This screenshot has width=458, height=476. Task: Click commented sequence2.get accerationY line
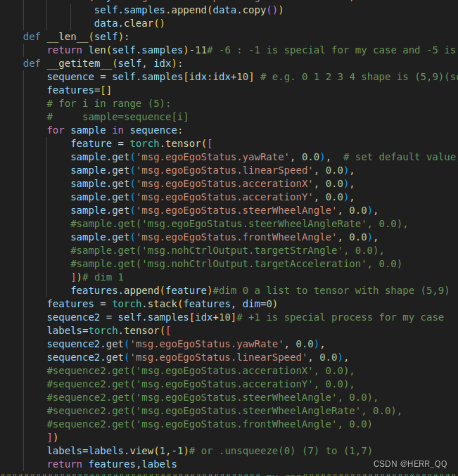(x=201, y=384)
